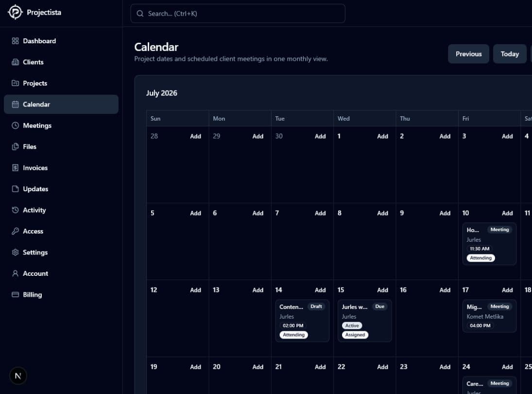Click the Search input field
532x394 pixels.
[x=238, y=14]
